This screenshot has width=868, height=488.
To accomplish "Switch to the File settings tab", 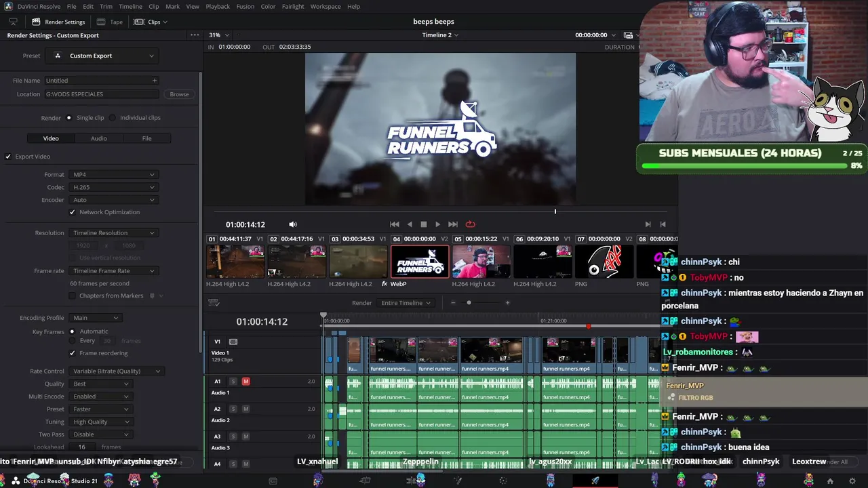I will tap(146, 138).
